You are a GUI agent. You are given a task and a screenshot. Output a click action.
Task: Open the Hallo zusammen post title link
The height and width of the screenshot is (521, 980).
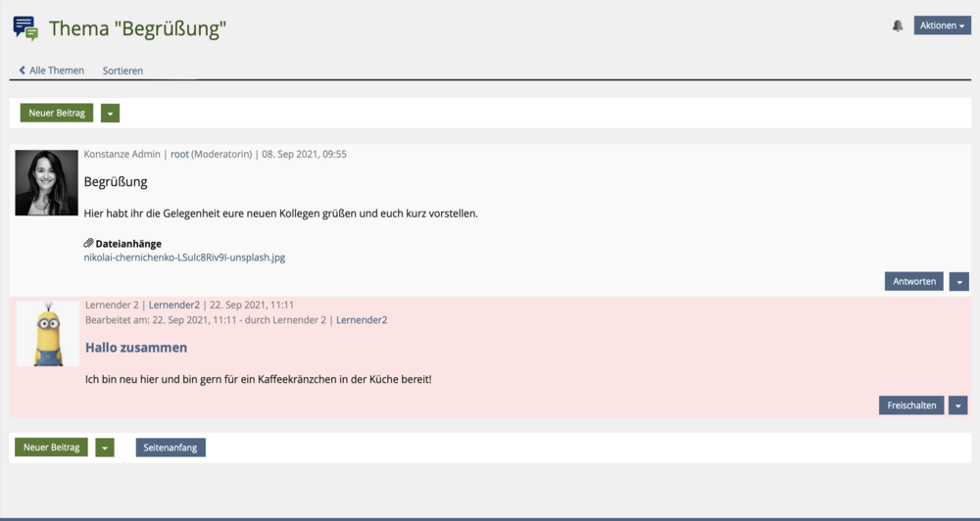point(136,348)
